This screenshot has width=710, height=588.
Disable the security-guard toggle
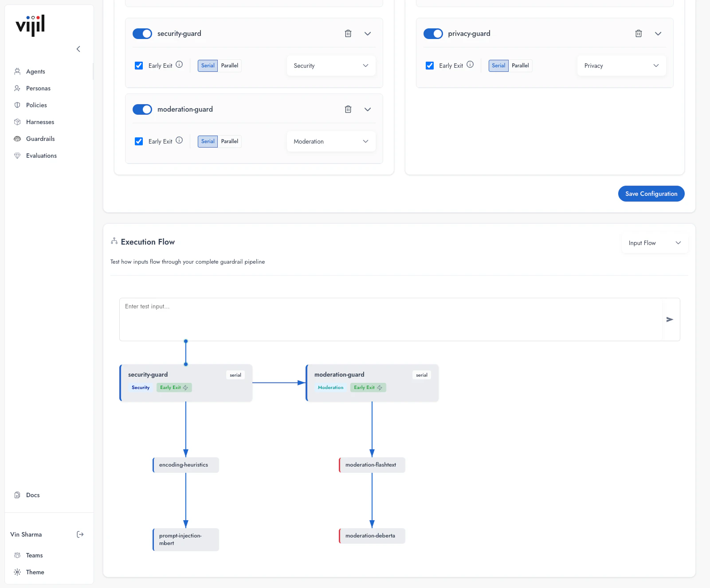pyautogui.click(x=142, y=33)
